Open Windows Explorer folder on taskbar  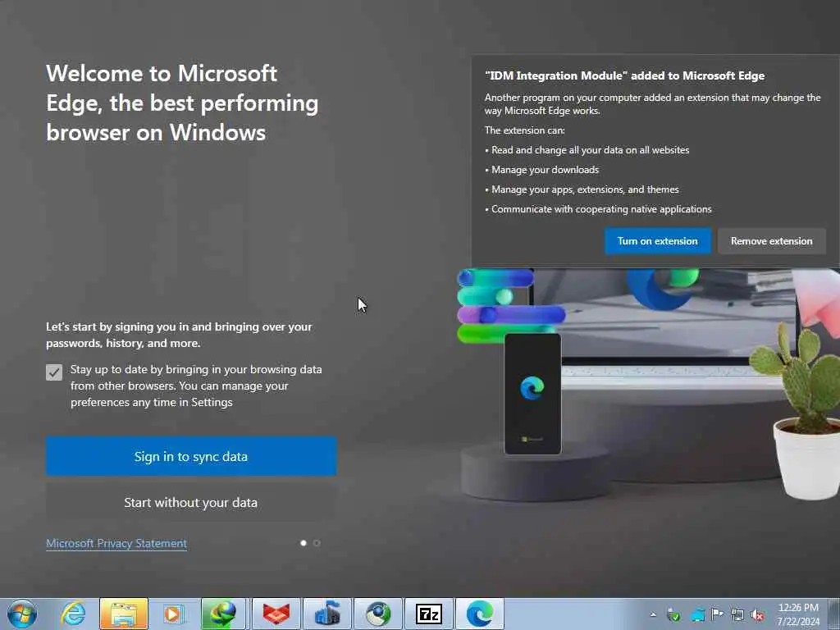pos(123,614)
